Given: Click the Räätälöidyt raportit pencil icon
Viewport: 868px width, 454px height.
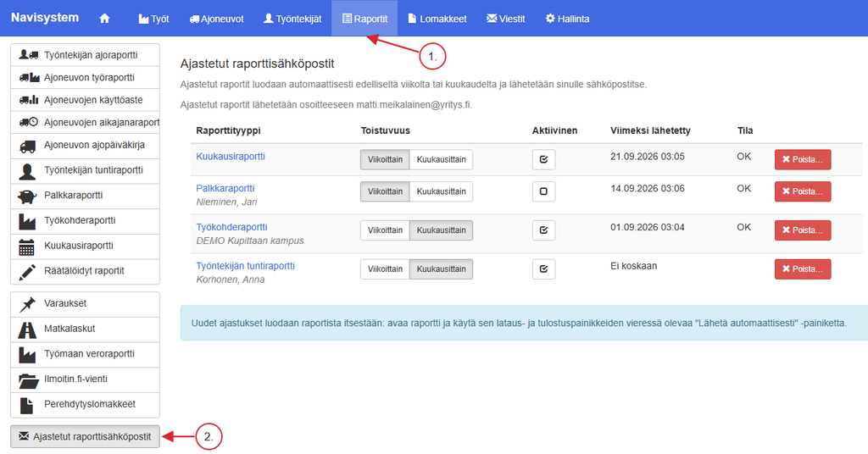Looking at the screenshot, I should click(x=27, y=272).
